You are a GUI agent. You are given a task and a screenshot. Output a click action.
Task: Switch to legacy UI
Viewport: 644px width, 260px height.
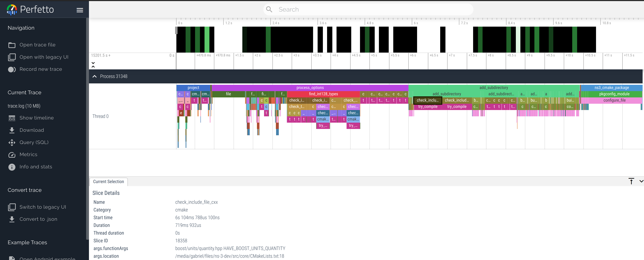[x=43, y=207]
